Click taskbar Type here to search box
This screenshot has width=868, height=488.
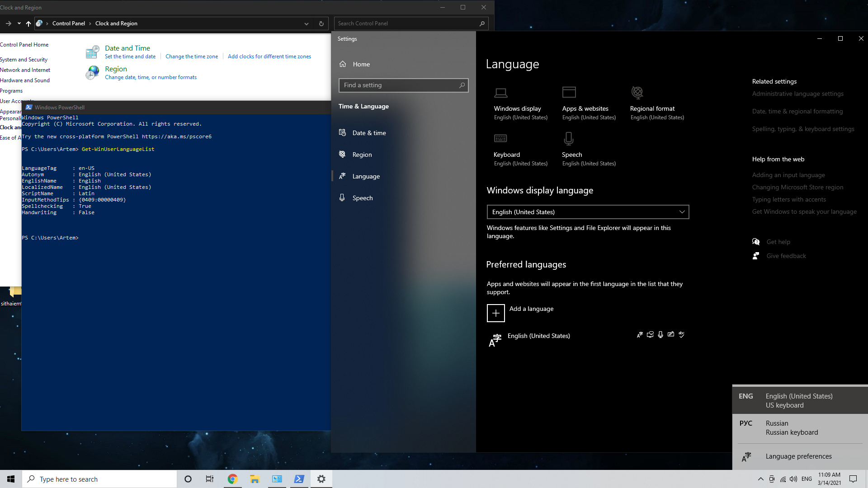99,479
